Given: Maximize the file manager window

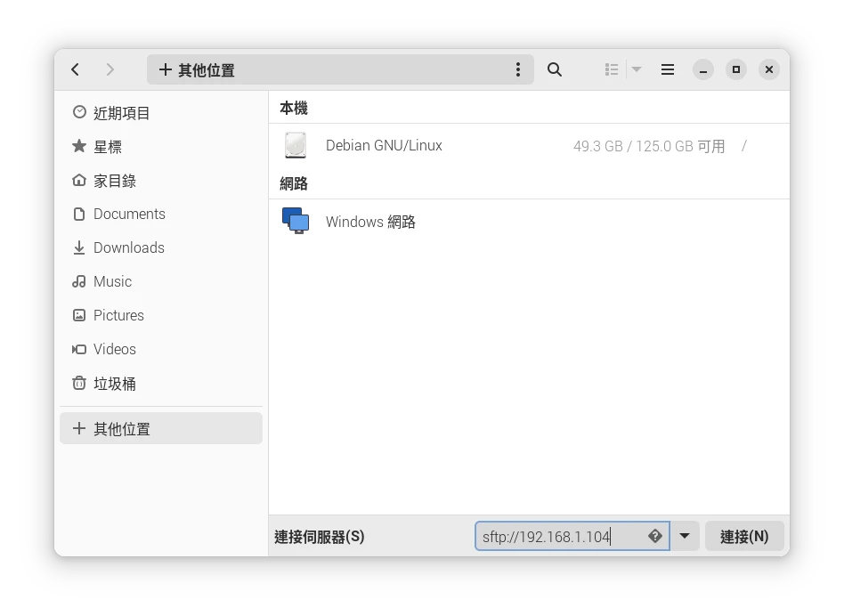Looking at the screenshot, I should coord(736,70).
